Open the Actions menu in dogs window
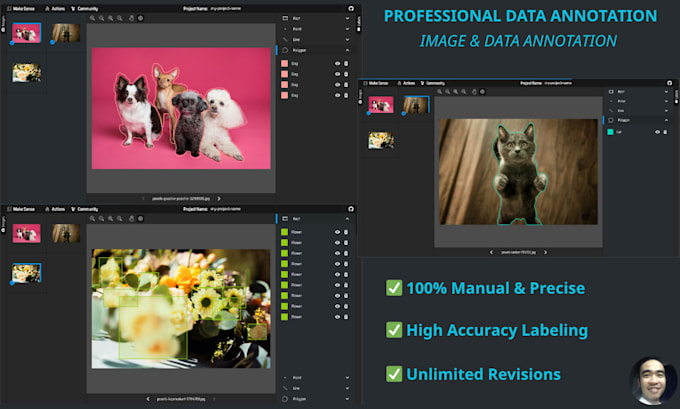The image size is (680, 409). [x=55, y=9]
